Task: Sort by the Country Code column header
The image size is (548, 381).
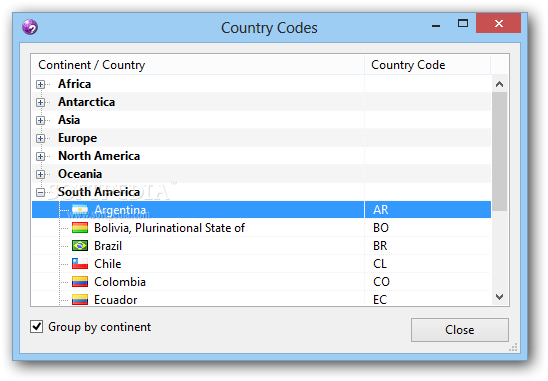Action: point(427,65)
